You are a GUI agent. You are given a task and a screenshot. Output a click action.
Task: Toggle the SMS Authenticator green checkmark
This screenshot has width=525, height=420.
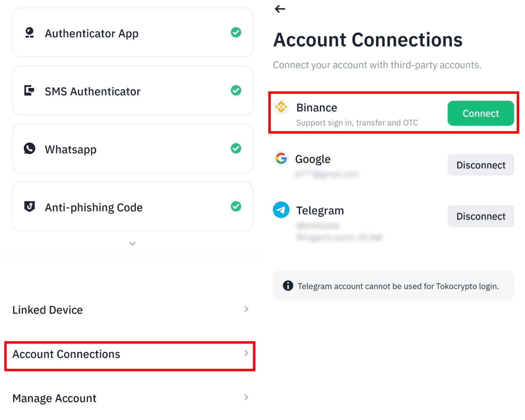click(x=236, y=90)
